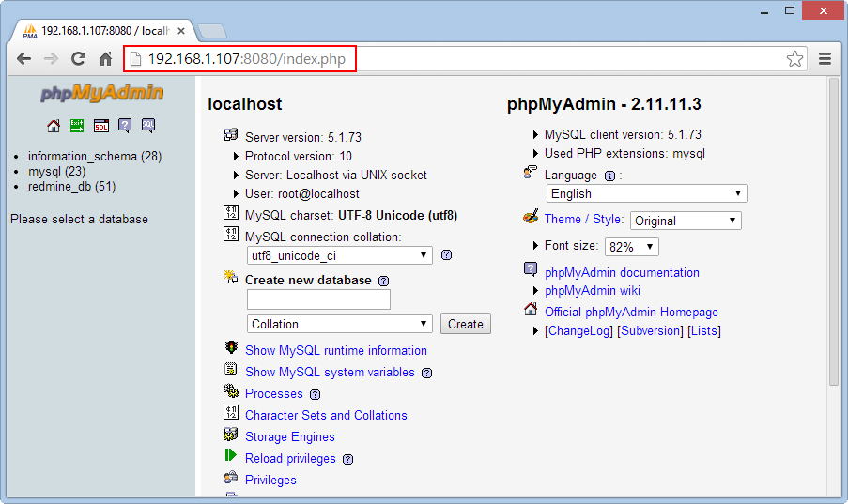The height and width of the screenshot is (504, 848).
Task: Open phpMyAdmin documentation icon in sidebar
Action: [125, 126]
